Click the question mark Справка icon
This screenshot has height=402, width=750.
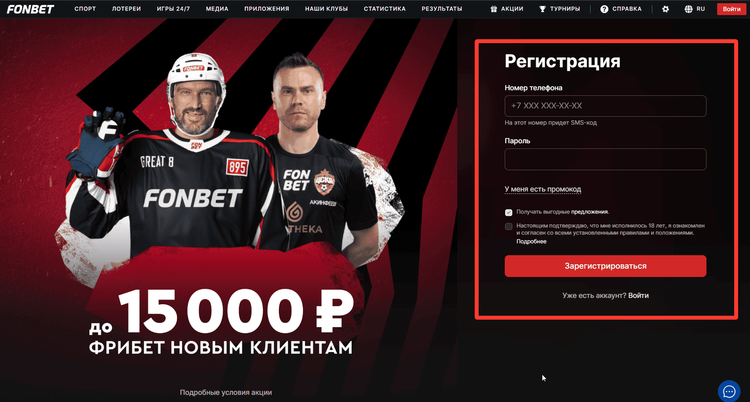(x=604, y=9)
